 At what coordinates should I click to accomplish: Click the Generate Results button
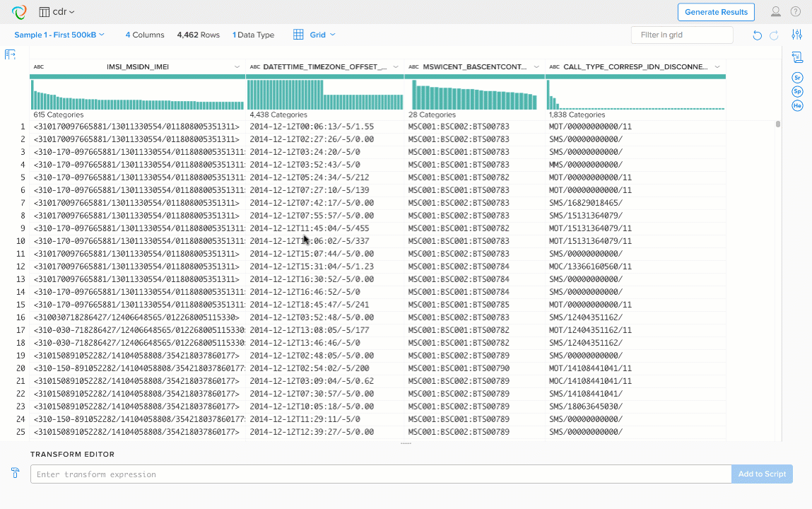[716, 12]
